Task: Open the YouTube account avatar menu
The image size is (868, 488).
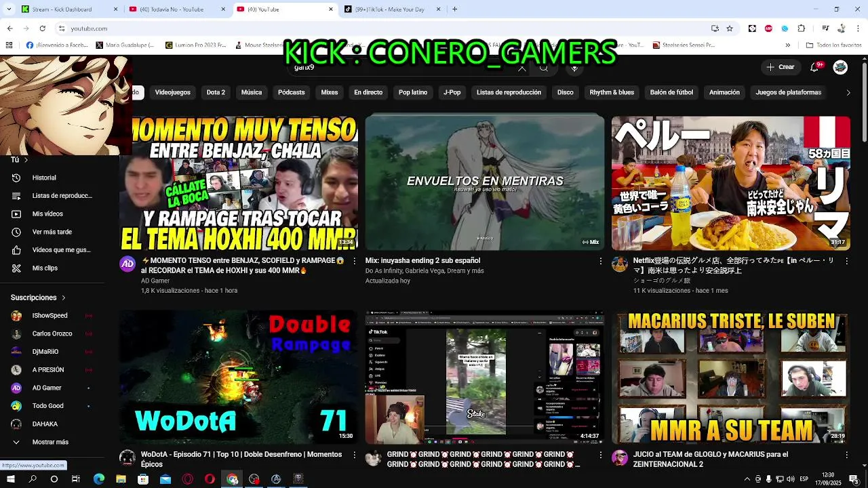Action: [840, 67]
